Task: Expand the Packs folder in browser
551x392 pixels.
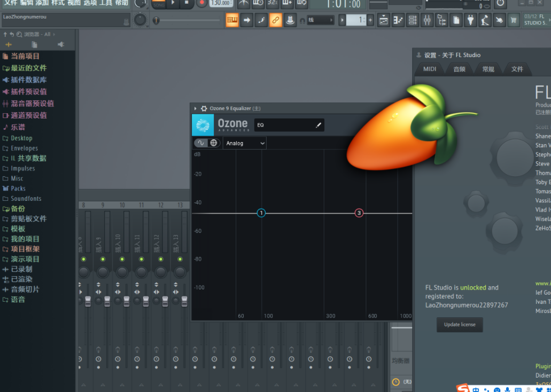Action: [14, 189]
